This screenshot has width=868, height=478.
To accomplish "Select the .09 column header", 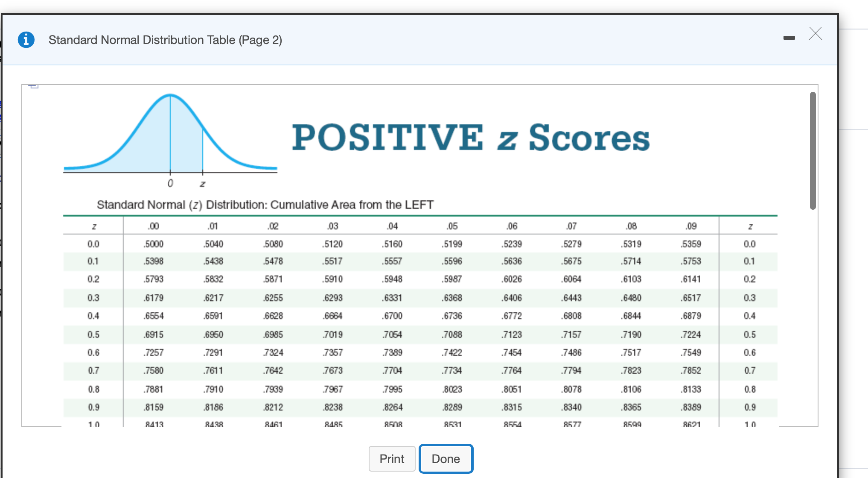I will tap(691, 226).
